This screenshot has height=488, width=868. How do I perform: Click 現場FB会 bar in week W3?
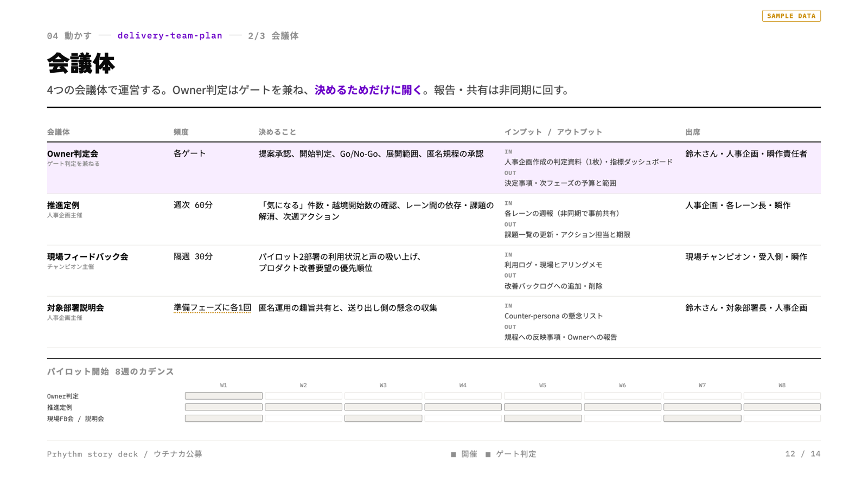[x=383, y=419]
